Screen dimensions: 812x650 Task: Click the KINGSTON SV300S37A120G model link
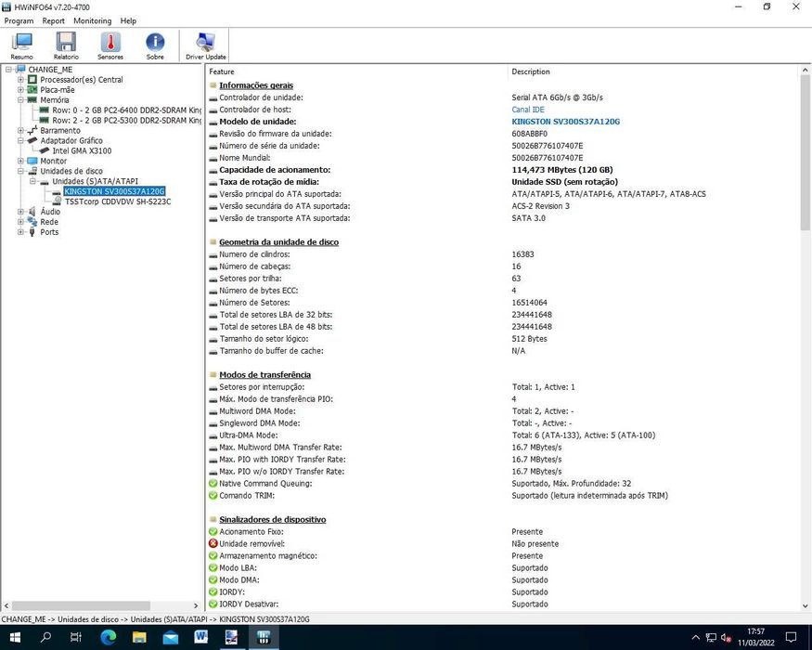point(565,122)
